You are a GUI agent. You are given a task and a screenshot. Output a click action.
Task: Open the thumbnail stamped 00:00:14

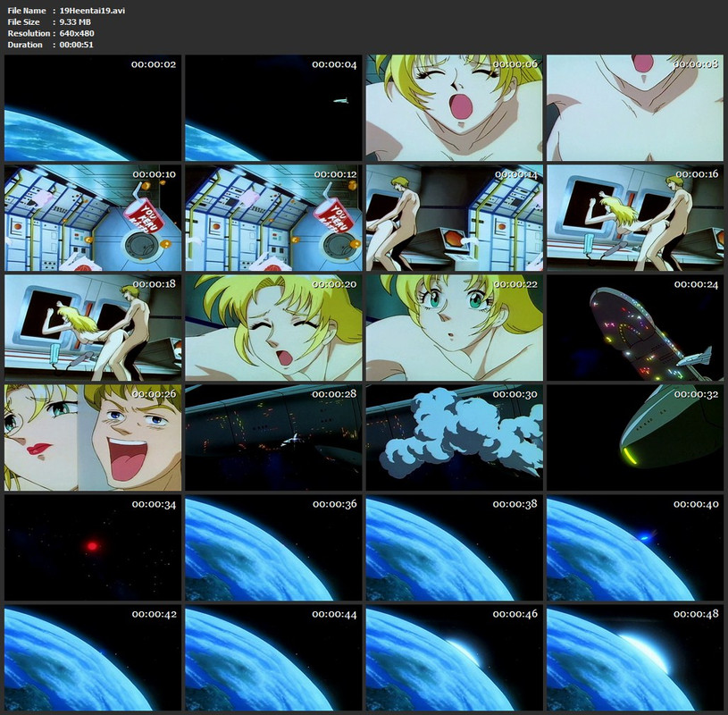click(454, 218)
